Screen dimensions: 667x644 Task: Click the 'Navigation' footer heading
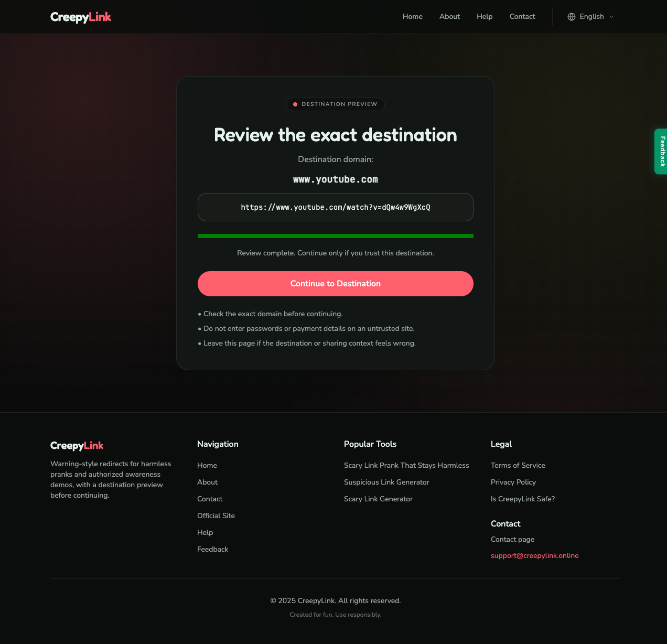[218, 444]
